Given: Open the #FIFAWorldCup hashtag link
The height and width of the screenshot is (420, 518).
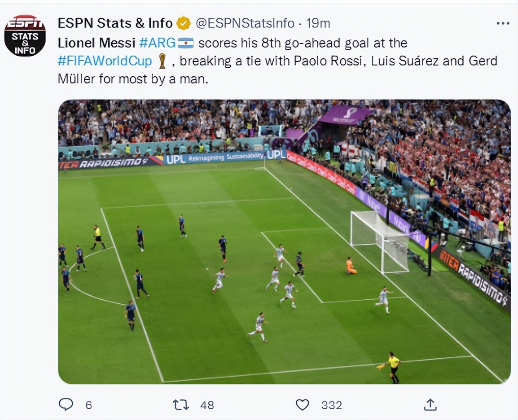Looking at the screenshot, I should pos(105,61).
